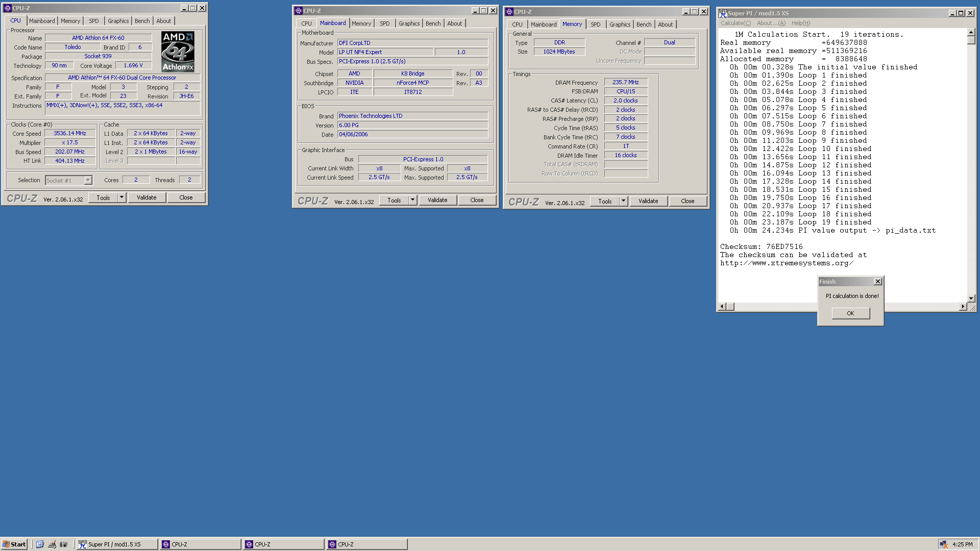Open the SPD tab in the CPU window
This screenshot has height=551, width=980.
point(94,21)
